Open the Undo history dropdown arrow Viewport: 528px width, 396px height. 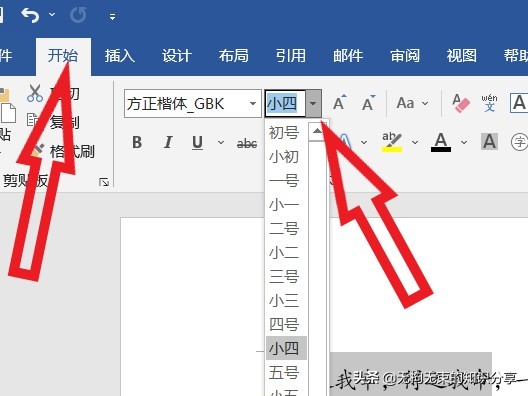[52, 14]
